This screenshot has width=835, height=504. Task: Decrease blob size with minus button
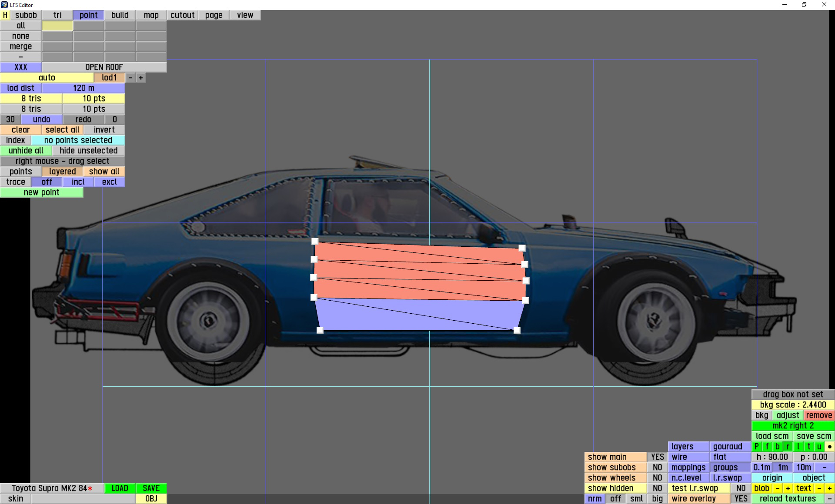(x=778, y=488)
